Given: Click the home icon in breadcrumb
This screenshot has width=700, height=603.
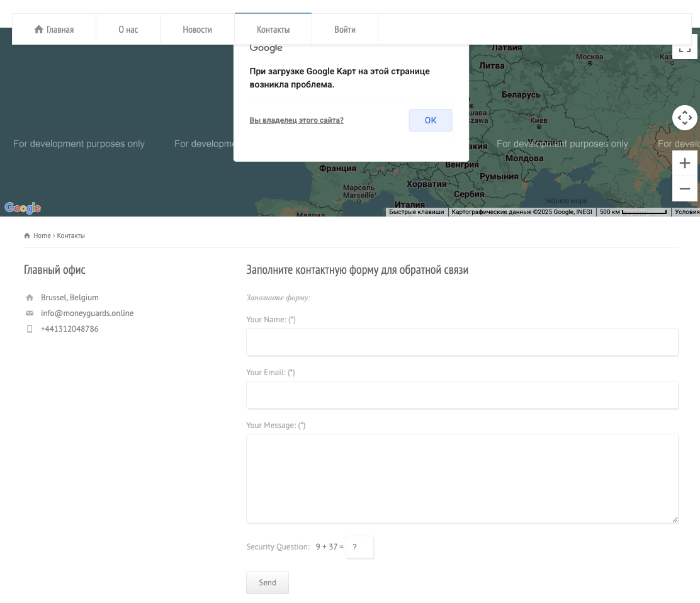Looking at the screenshot, I should 27,235.
